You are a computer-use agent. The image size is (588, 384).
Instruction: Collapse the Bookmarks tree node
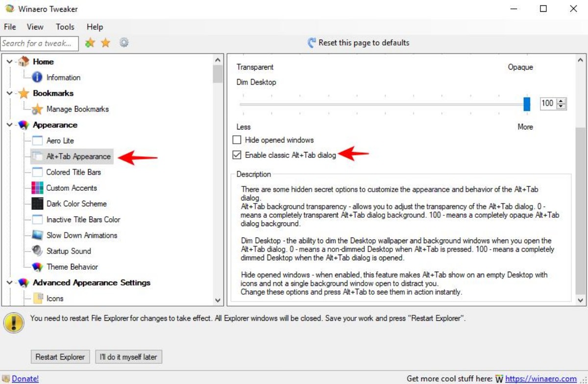click(10, 93)
